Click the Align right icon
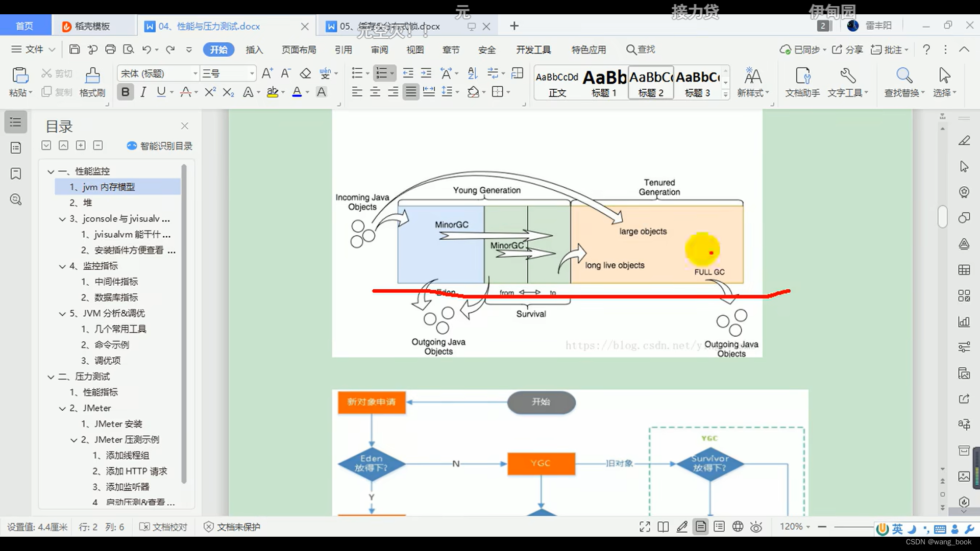The height and width of the screenshot is (551, 980). [393, 92]
